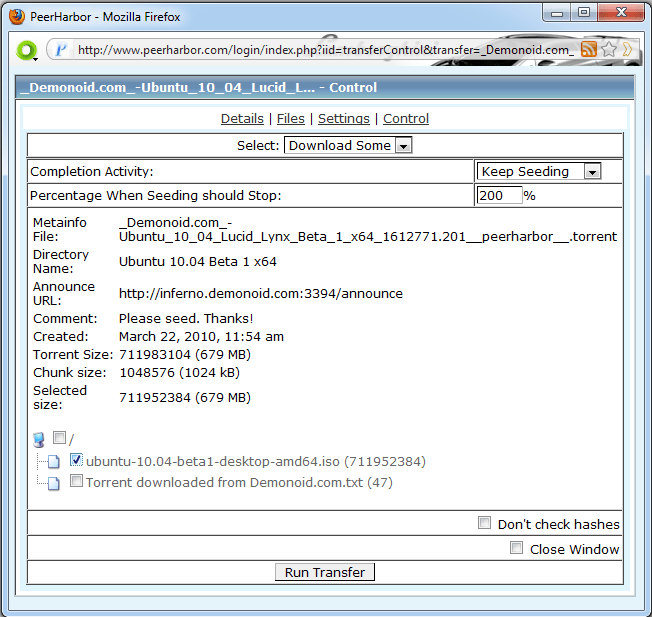Enable the Don't check hashes checkbox
The height and width of the screenshot is (617, 652).
click(x=484, y=523)
